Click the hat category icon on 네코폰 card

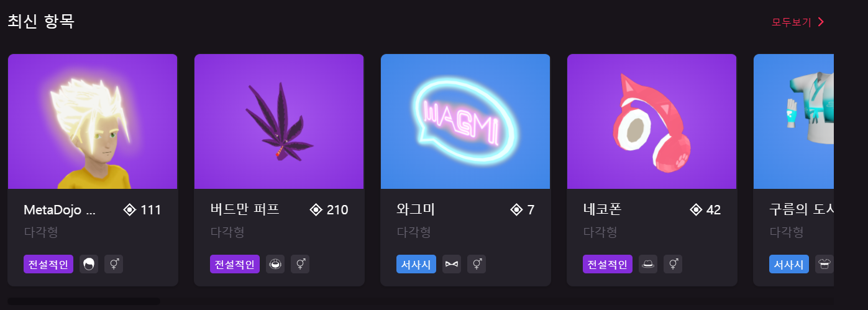pyautogui.click(x=648, y=264)
